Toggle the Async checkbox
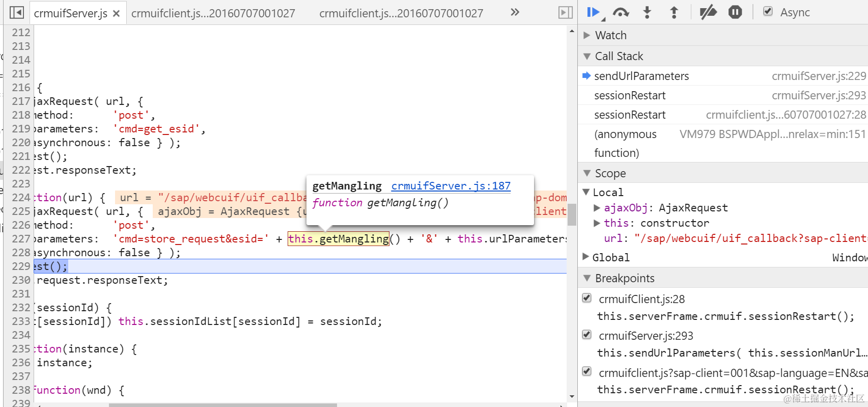This screenshot has width=868, height=407. pyautogui.click(x=768, y=11)
